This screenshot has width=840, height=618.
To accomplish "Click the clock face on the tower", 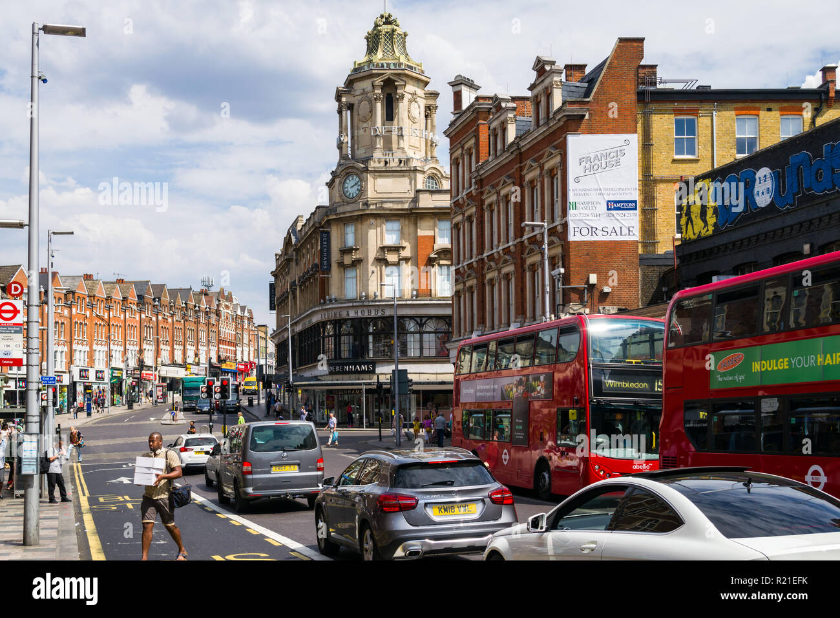I will (x=352, y=186).
